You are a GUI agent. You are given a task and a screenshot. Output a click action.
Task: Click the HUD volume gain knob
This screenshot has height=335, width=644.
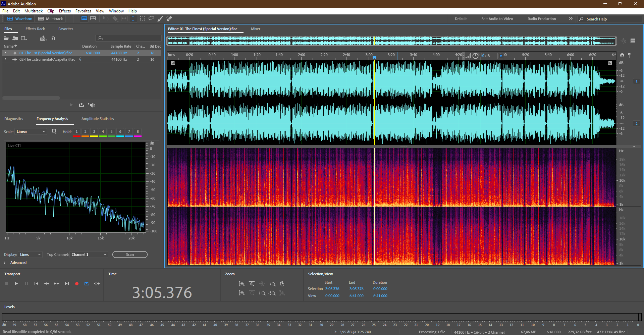pos(475,56)
